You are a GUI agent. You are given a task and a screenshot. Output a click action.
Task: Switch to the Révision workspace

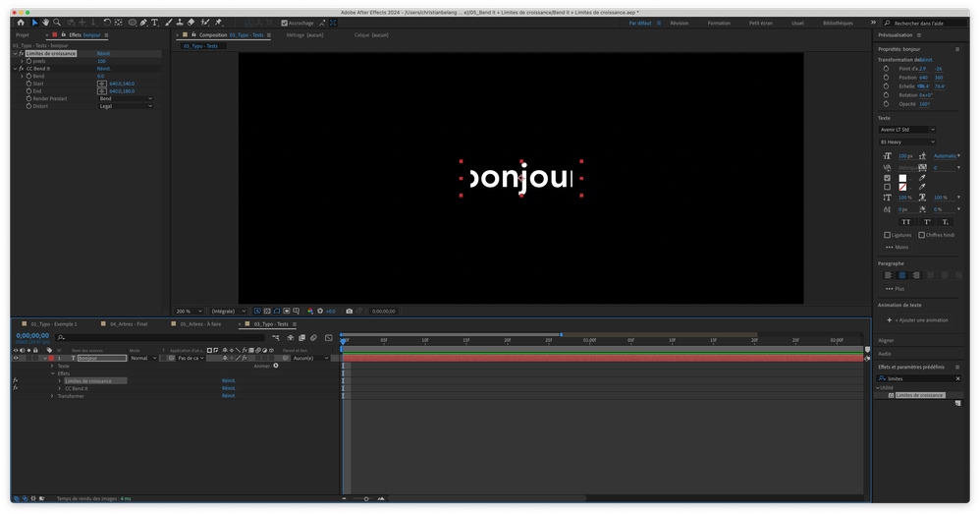(680, 24)
